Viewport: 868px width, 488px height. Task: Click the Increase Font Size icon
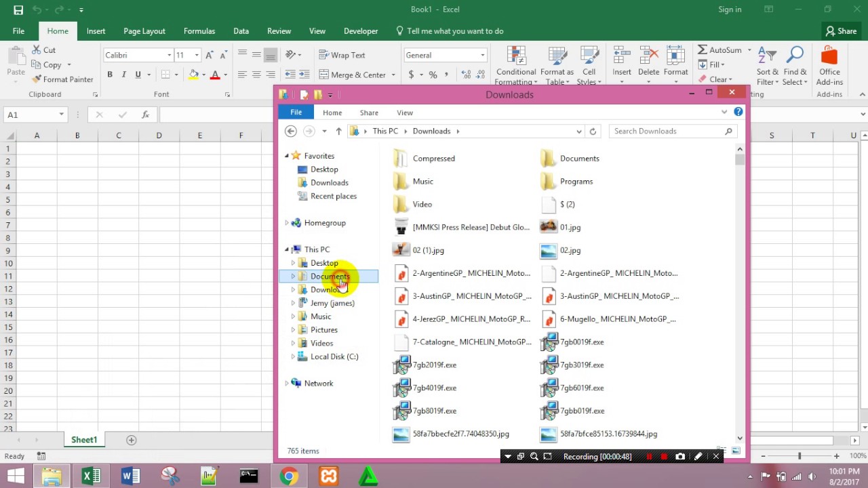[210, 55]
